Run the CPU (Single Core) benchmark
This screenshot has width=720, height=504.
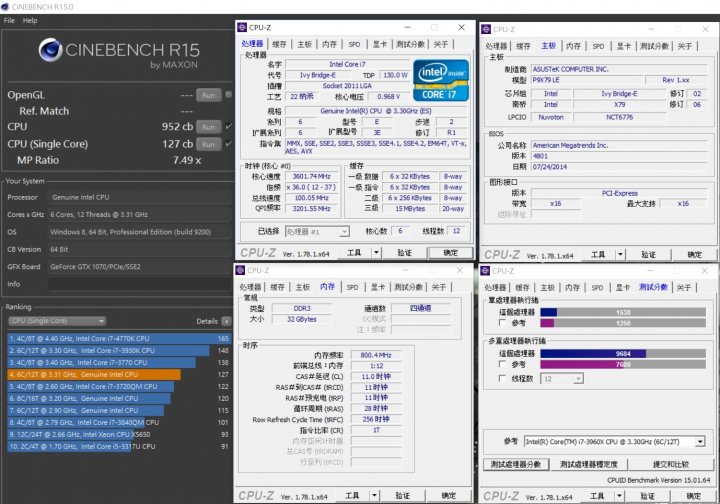[x=208, y=144]
